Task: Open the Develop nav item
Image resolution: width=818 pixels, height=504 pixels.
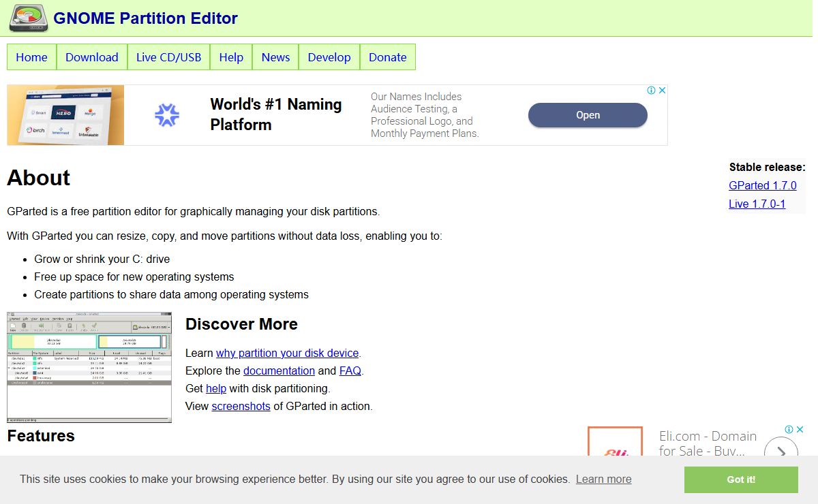Action: [329, 57]
